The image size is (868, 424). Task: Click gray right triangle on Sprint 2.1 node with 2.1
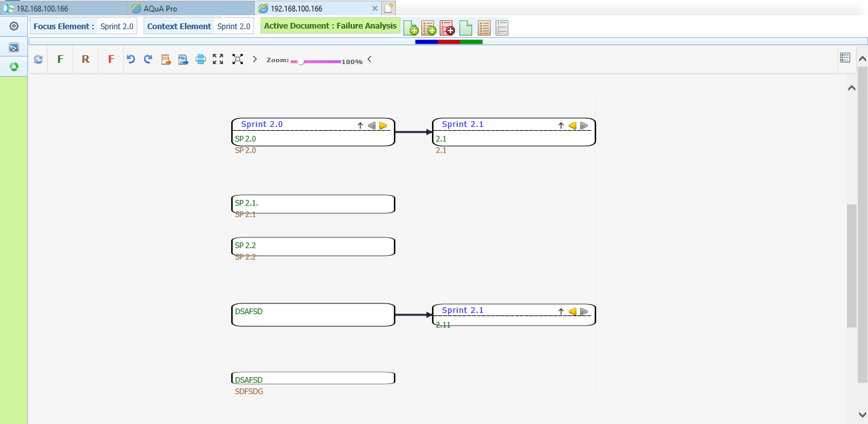coord(584,126)
